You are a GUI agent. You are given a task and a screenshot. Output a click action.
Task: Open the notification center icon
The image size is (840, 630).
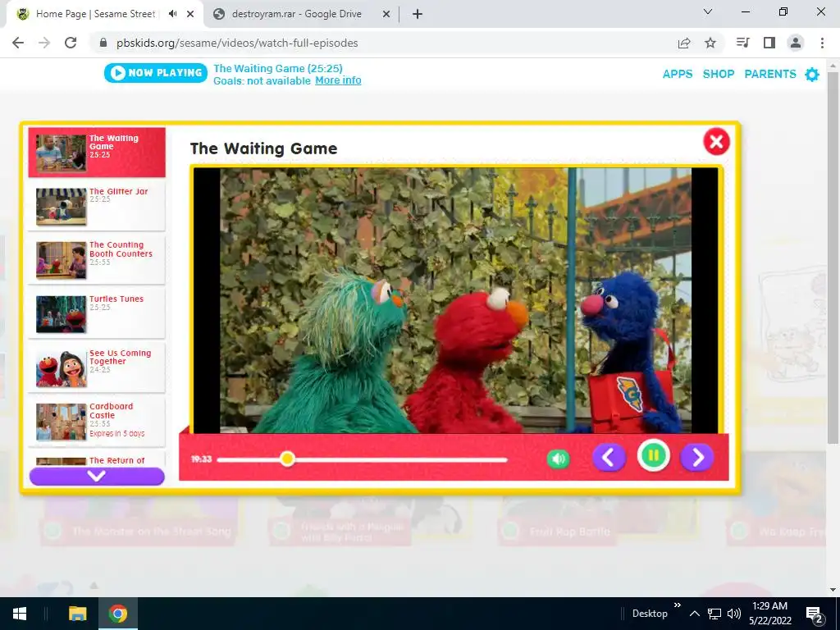(x=814, y=614)
